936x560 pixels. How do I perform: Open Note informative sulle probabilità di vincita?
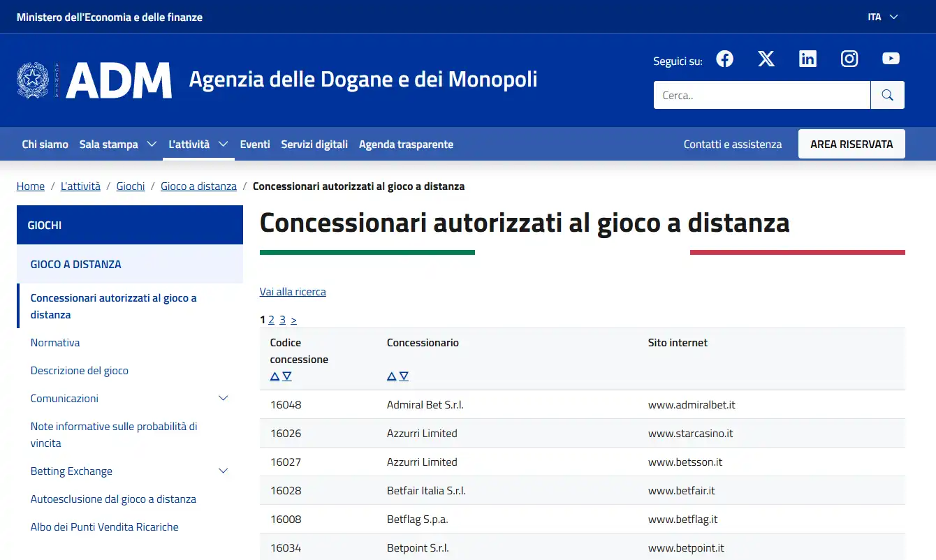pyautogui.click(x=114, y=435)
